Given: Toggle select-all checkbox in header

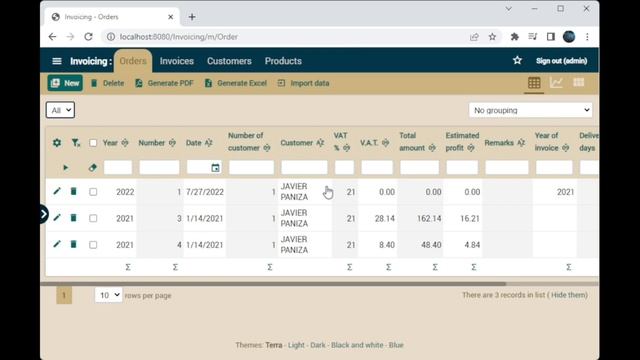Looking at the screenshot, I should pos(93,143).
